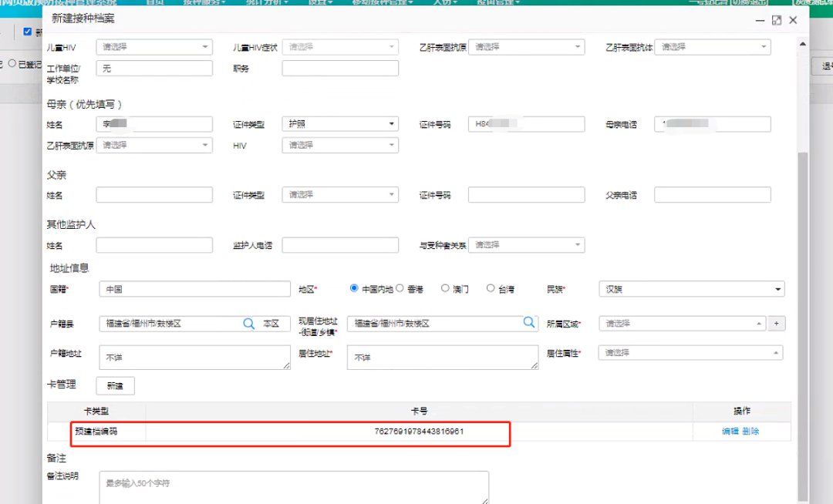Screen dimensions: 833x504
Task: Expand the 与受种者关系 dropdown
Action: click(x=526, y=245)
